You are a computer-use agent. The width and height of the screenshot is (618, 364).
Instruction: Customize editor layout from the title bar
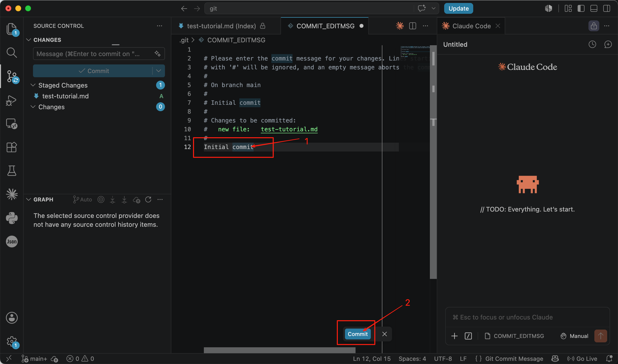coord(568,9)
